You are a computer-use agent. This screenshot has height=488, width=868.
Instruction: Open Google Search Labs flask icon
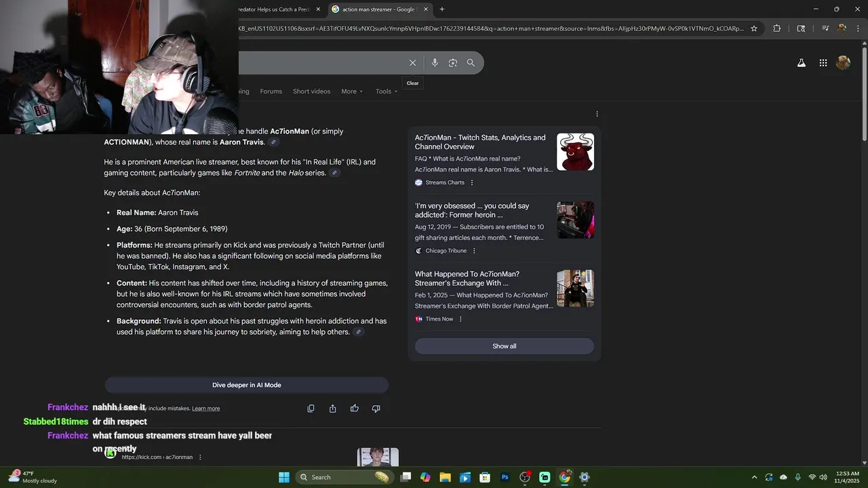tap(801, 63)
